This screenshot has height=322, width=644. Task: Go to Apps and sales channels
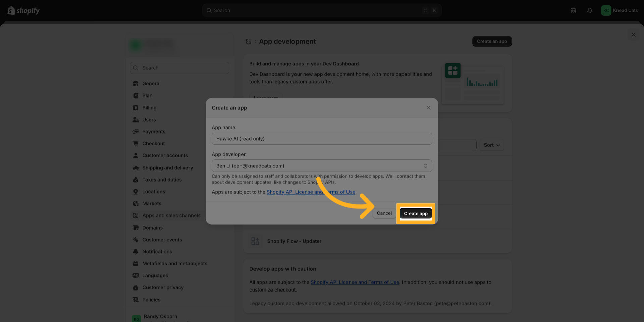tap(171, 216)
